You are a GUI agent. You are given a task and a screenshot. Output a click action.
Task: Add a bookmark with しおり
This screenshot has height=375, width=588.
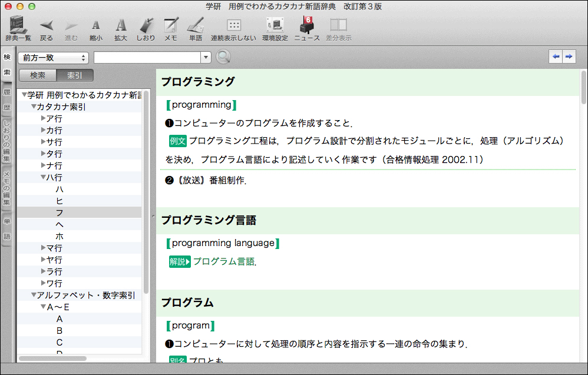point(146,29)
